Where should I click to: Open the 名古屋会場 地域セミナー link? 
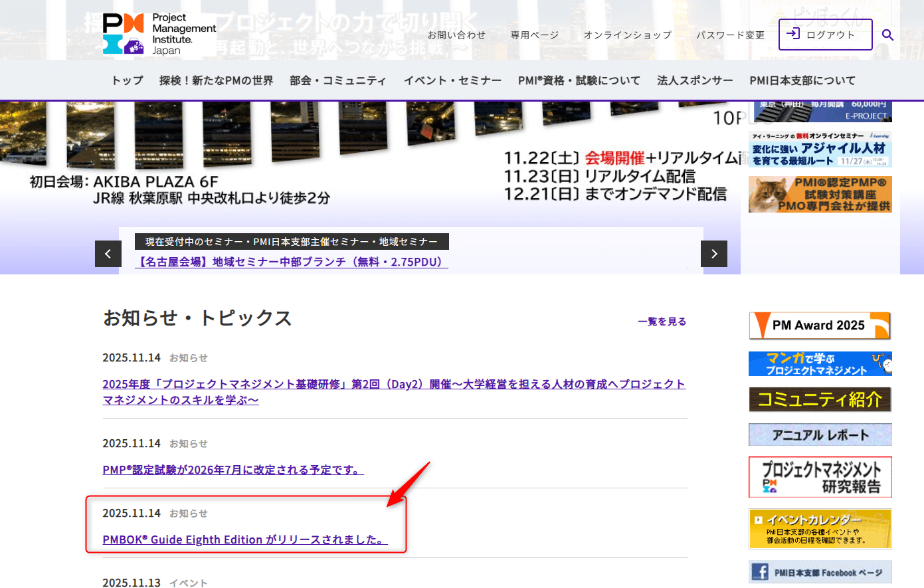tap(291, 261)
